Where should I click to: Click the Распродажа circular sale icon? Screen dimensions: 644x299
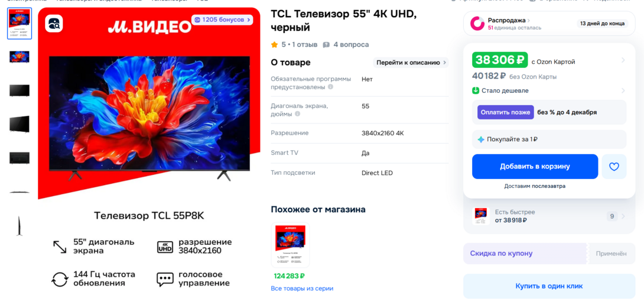click(477, 24)
